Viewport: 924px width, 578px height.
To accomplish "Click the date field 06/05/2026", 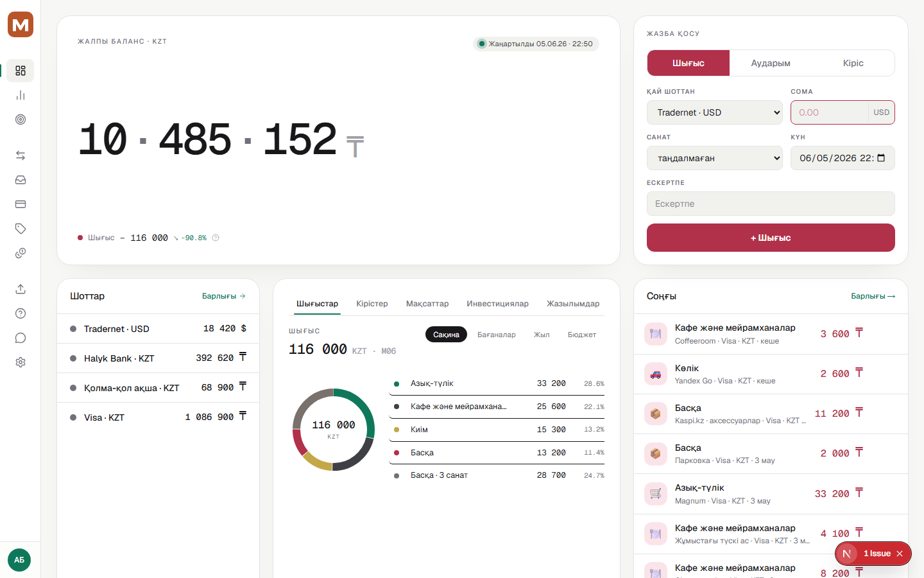I will (843, 158).
